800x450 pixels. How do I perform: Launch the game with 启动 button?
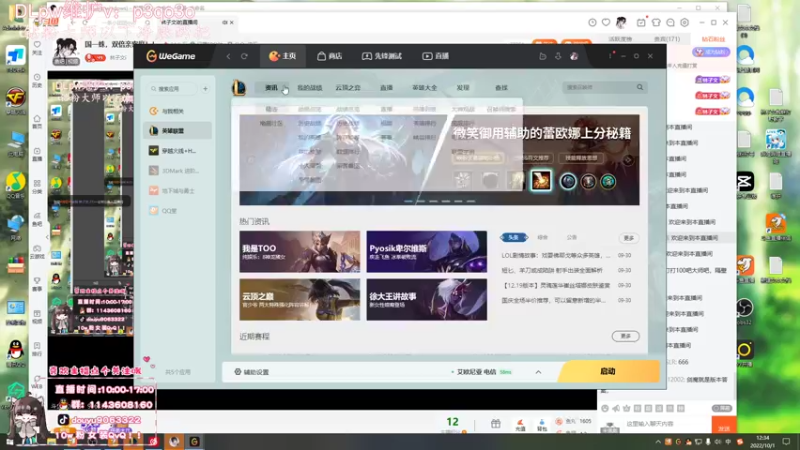click(608, 371)
